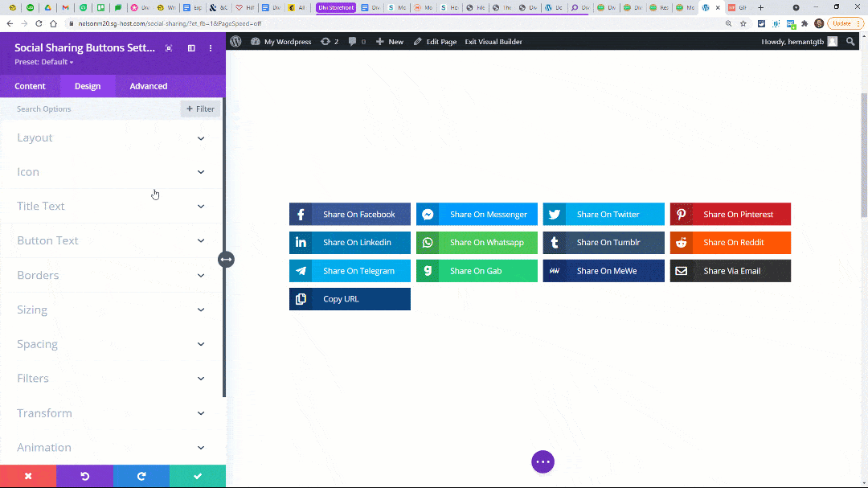The width and height of the screenshot is (868, 488).
Task: Bookmark this page with the star icon
Action: (743, 24)
